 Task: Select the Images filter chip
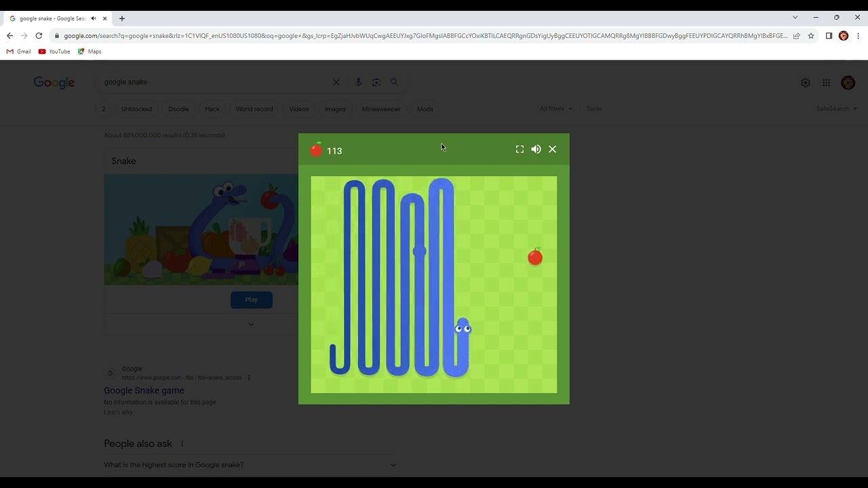pos(335,109)
